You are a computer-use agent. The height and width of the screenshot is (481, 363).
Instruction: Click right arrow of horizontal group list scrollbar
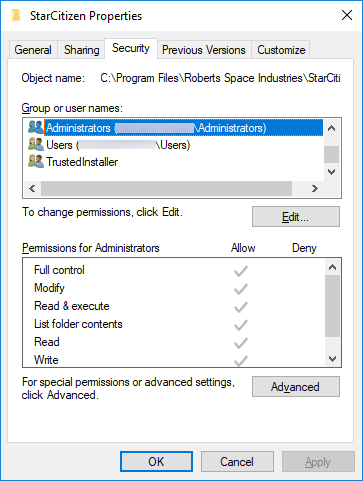click(315, 189)
